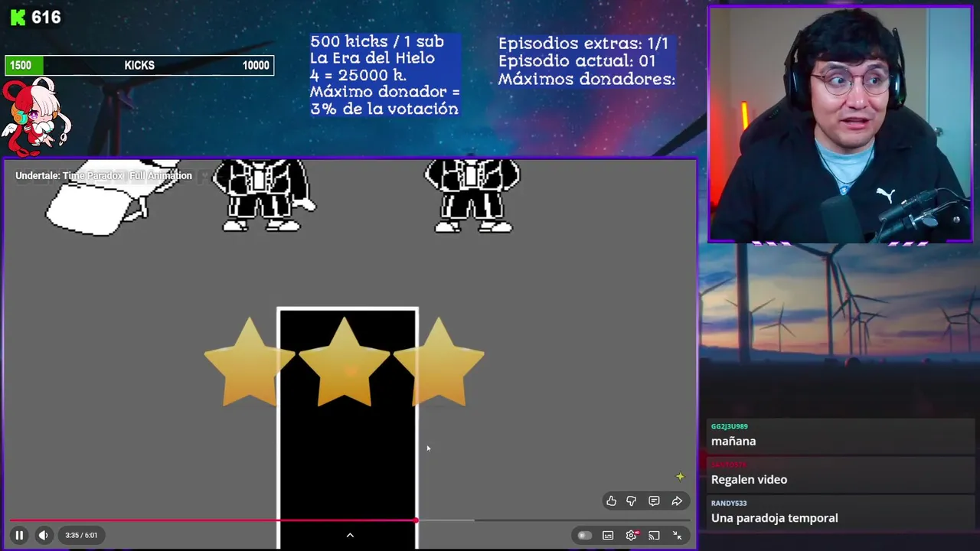Cast video to a TV
Viewport: 980px width, 551px height.
point(654,535)
